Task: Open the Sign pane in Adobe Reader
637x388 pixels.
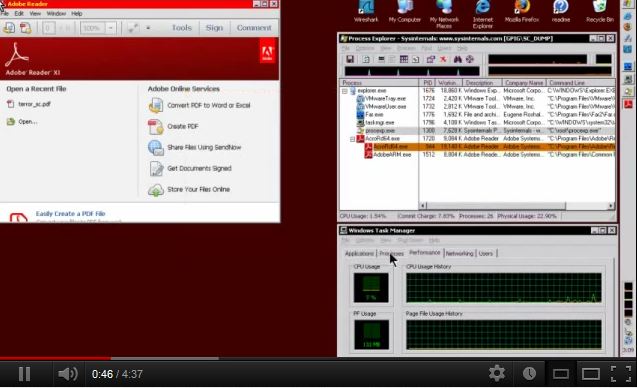Action: (x=214, y=28)
